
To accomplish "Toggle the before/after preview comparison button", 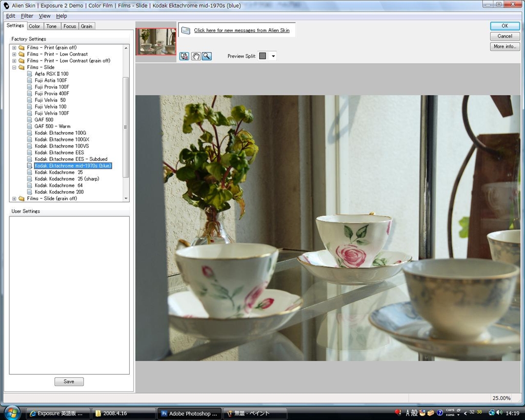I will (184, 56).
